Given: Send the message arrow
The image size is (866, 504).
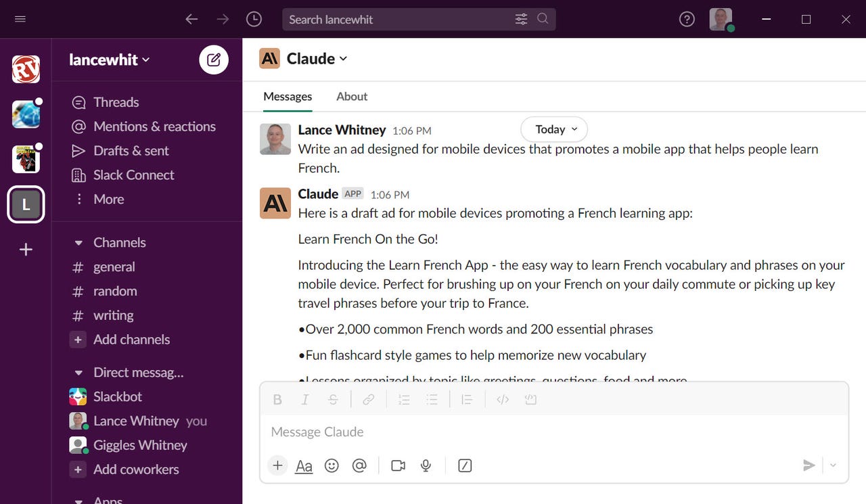Looking at the screenshot, I should [x=808, y=465].
